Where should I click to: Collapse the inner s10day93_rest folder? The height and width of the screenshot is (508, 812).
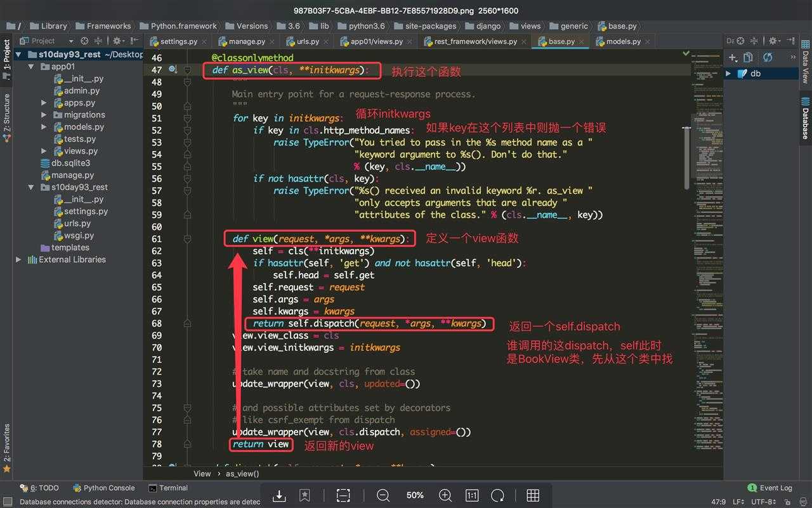pyautogui.click(x=31, y=187)
